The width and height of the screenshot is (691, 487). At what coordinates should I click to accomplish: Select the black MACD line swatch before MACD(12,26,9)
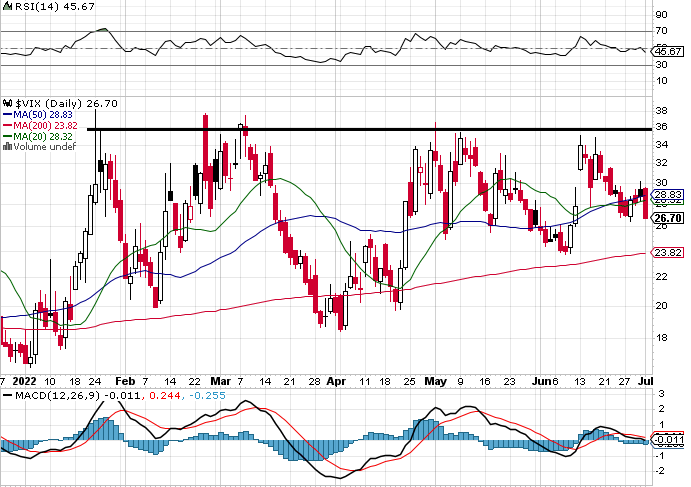[x=7, y=395]
